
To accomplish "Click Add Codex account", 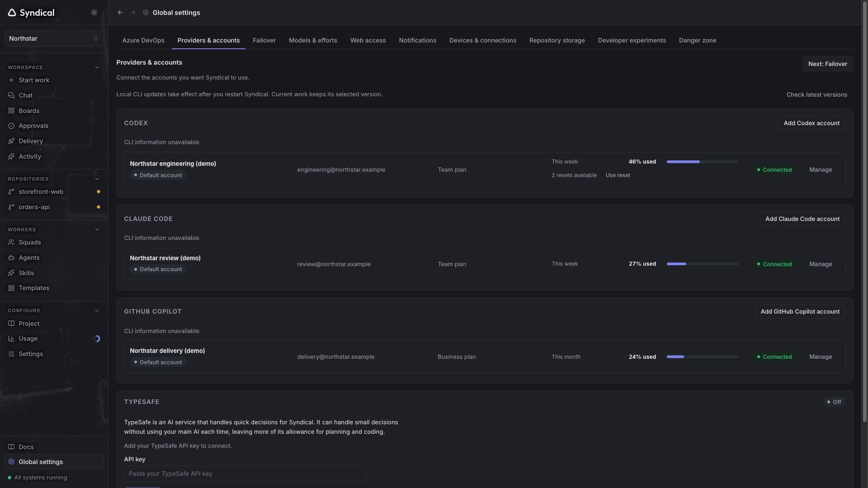I will [x=811, y=123].
